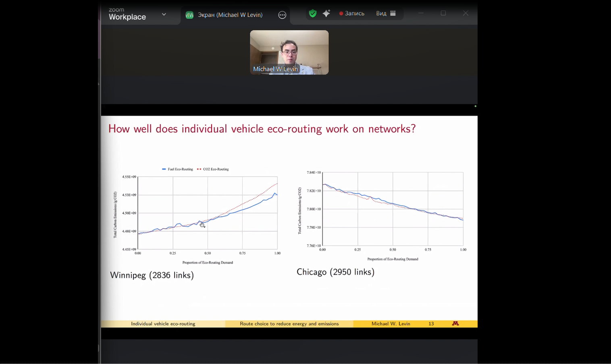The image size is (611, 364).
Task: Select the Экран (Michael W Levin) tab
Action: (x=230, y=15)
